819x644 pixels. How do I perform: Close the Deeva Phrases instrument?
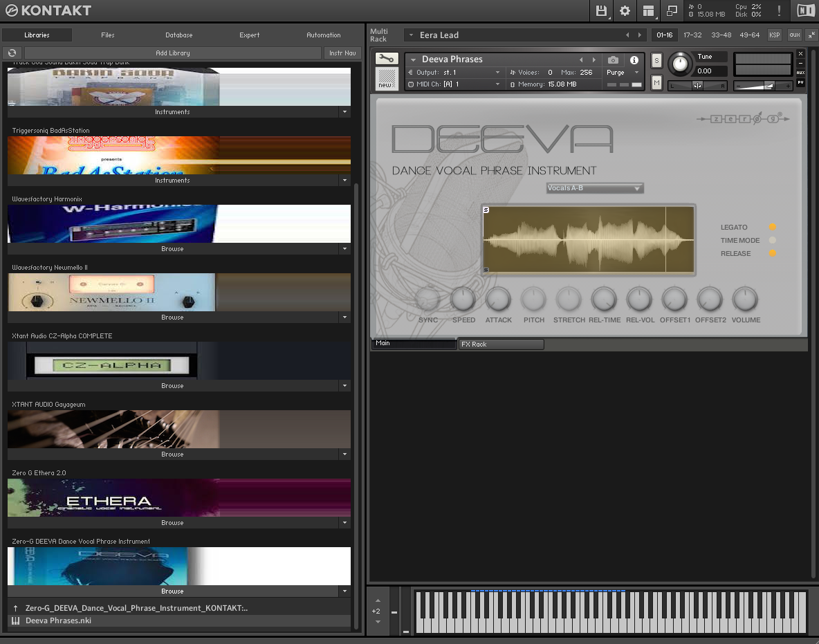pyautogui.click(x=801, y=54)
